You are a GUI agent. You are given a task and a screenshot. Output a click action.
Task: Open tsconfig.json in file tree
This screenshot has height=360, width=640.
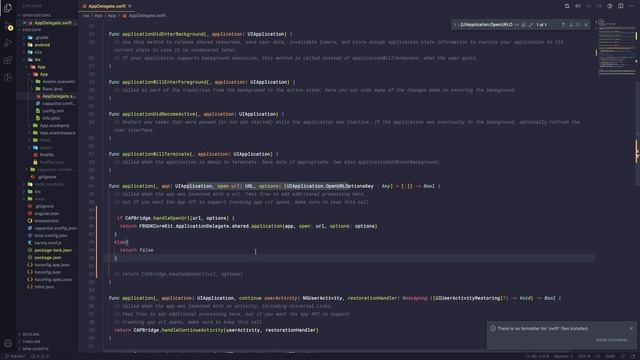47,272
